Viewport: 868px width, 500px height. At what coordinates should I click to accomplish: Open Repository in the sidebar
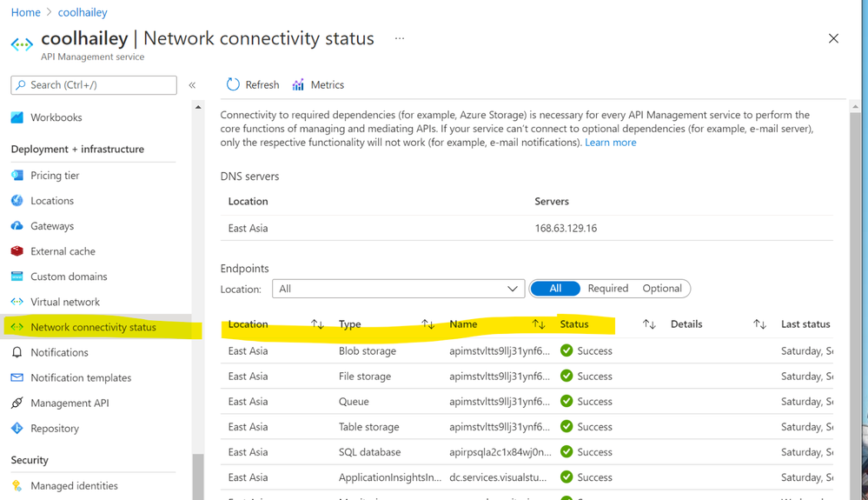click(55, 428)
